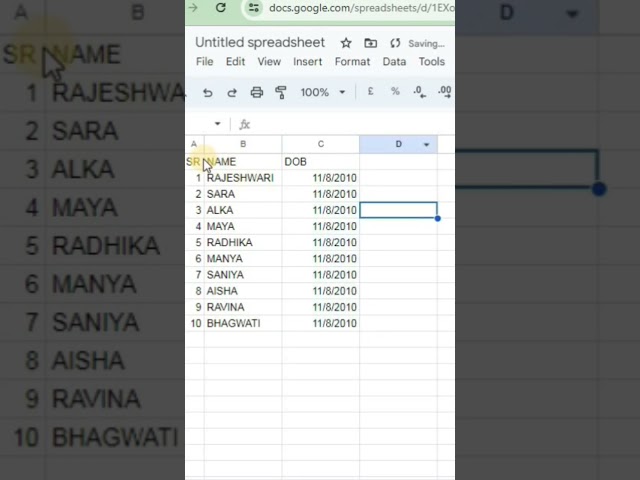Select serial number 5 cell
Screen dimensions: 640x480
point(195,242)
